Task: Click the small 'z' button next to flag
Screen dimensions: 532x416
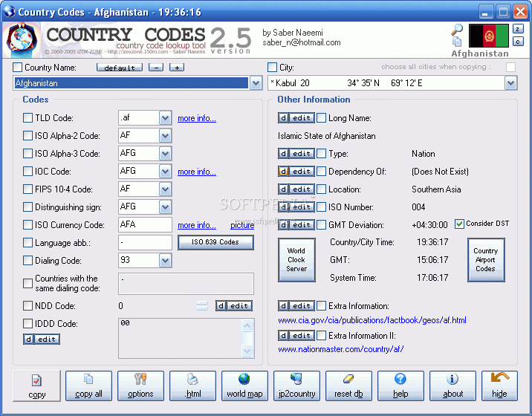Action: (518, 29)
